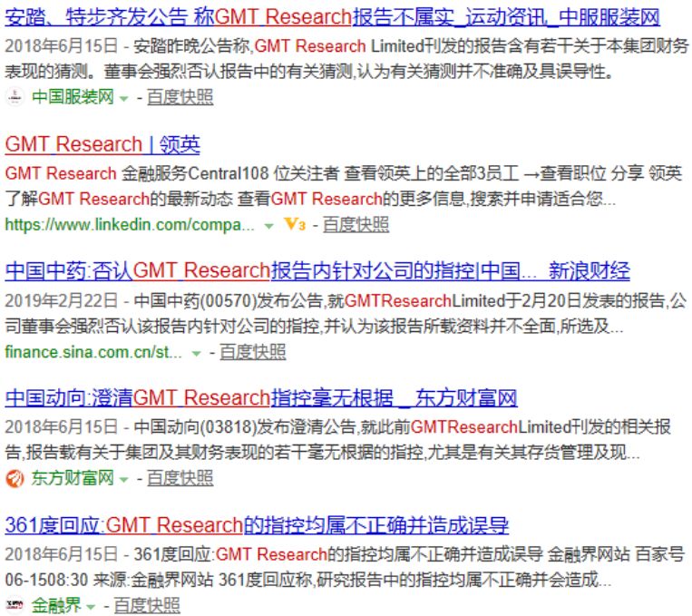
Task: Expand the dropdown arrow beside 金融界
Action: pyautogui.click(x=91, y=607)
